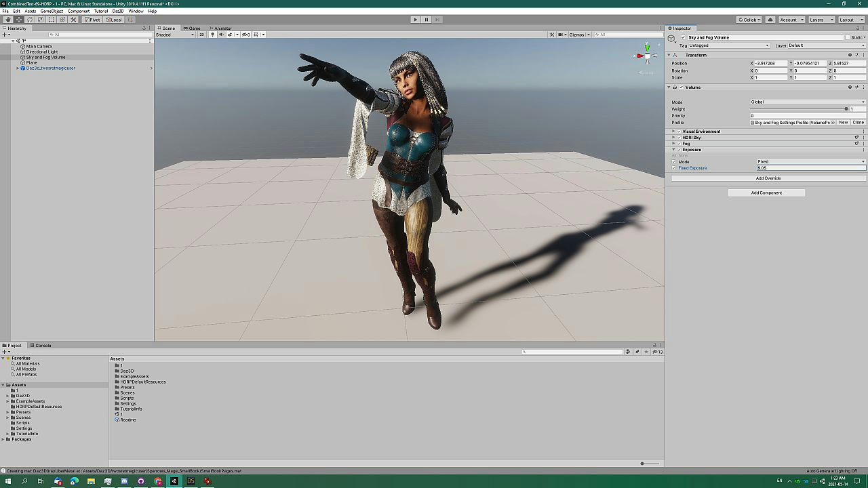Screen dimensions: 868x488
Task: Open the Component menu
Action: click(x=78, y=11)
